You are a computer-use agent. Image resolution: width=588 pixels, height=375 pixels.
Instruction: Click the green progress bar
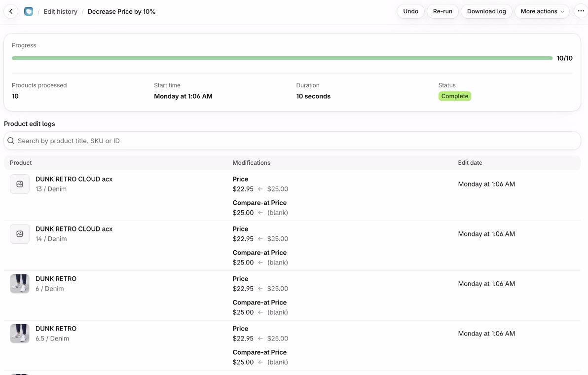282,58
